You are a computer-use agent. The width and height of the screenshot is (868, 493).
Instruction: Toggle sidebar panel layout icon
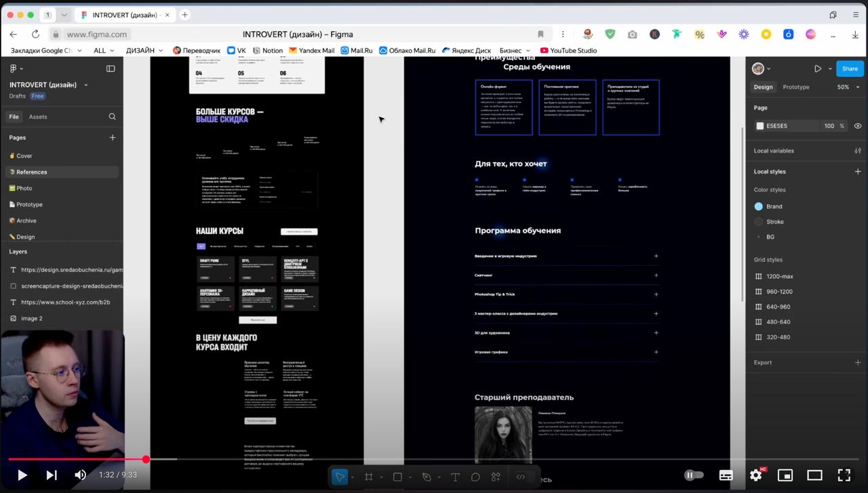111,68
